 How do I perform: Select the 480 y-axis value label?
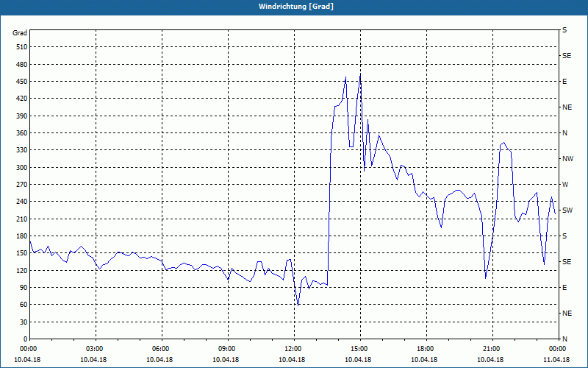click(x=22, y=64)
